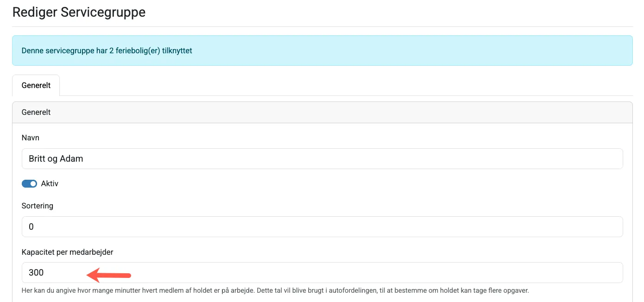Open the Generelt tab
Viewport: 644px width, 302px height.
pyautogui.click(x=36, y=86)
